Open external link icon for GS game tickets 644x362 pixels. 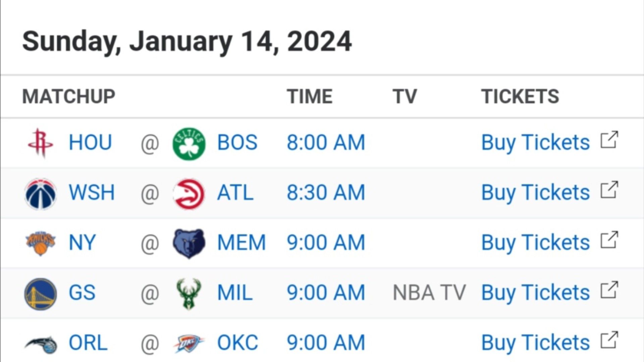[x=609, y=290]
